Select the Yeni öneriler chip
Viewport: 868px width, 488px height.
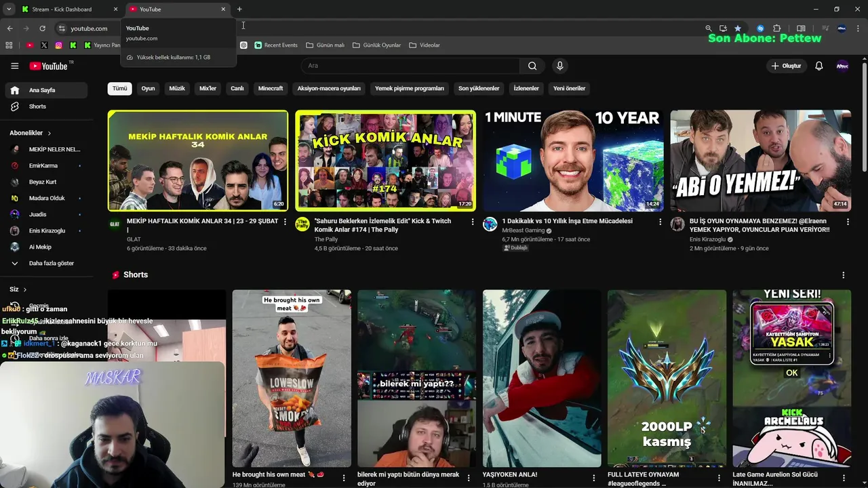569,89
